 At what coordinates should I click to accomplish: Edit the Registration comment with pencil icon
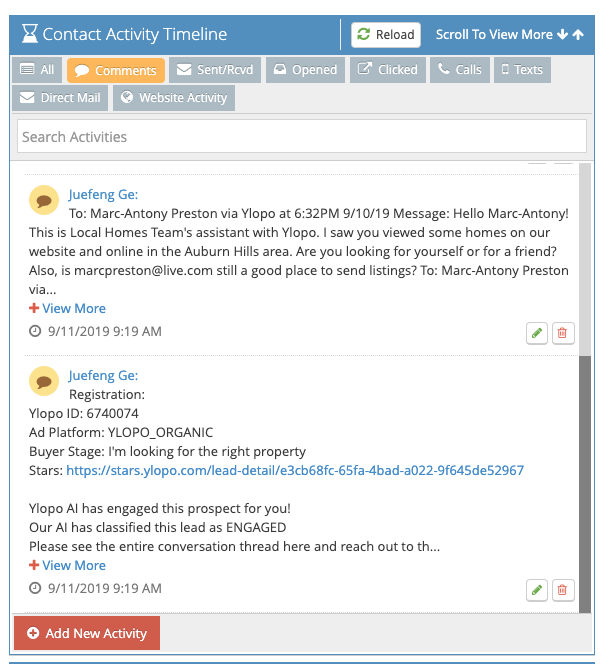pos(537,590)
